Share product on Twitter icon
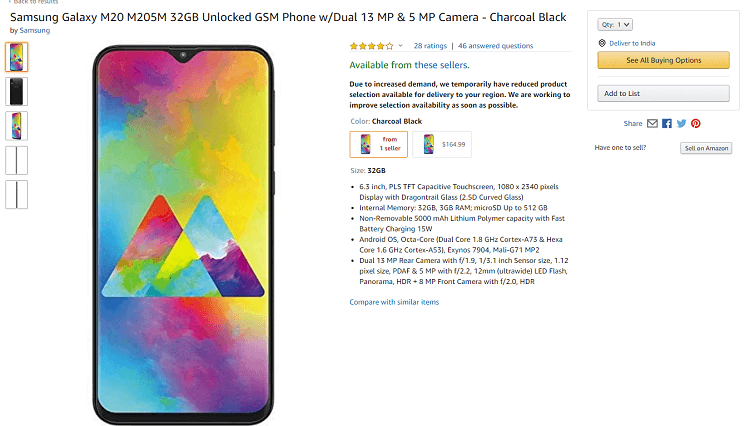 pos(681,123)
